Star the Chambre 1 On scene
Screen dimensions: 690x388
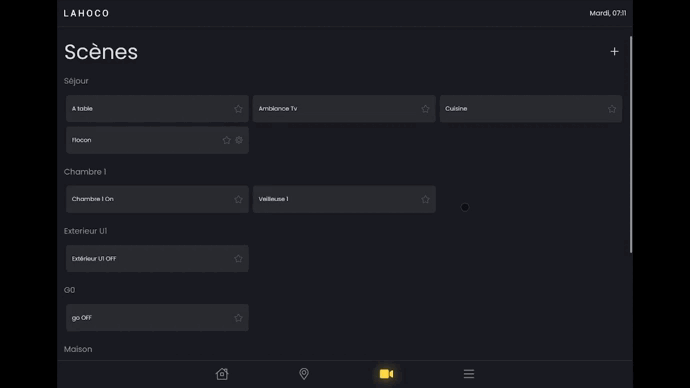click(238, 199)
